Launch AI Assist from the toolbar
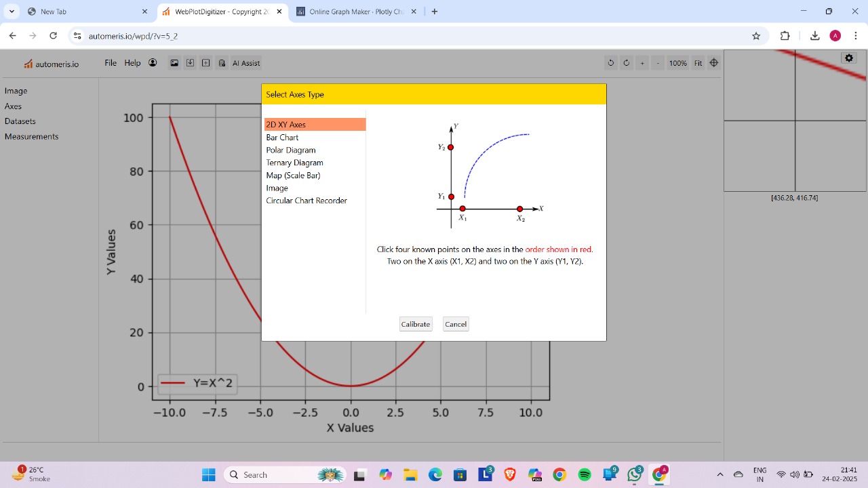 [245, 63]
